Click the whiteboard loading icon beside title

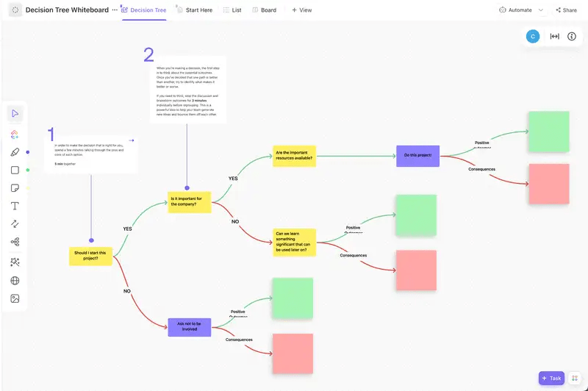tap(15, 10)
